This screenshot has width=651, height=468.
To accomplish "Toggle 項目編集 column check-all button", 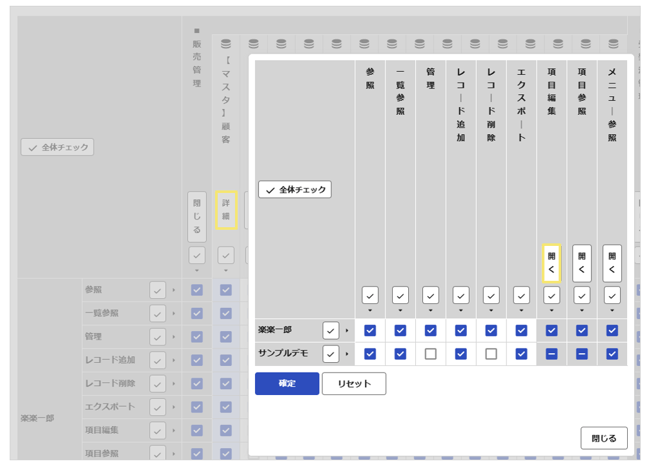I will (x=551, y=295).
